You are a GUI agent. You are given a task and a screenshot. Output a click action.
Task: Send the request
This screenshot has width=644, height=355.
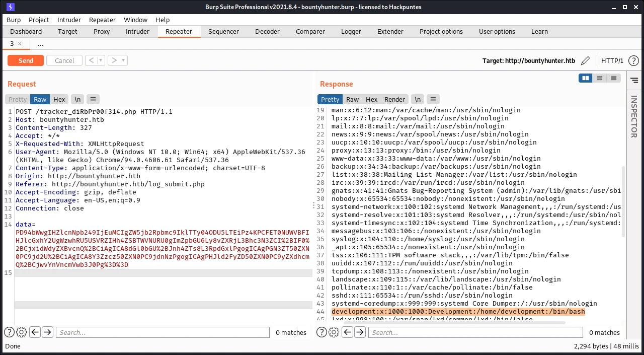[26, 60]
